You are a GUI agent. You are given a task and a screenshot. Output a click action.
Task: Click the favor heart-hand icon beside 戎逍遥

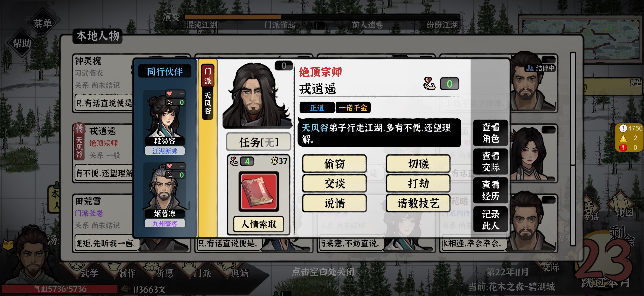pyautogui.click(x=429, y=83)
